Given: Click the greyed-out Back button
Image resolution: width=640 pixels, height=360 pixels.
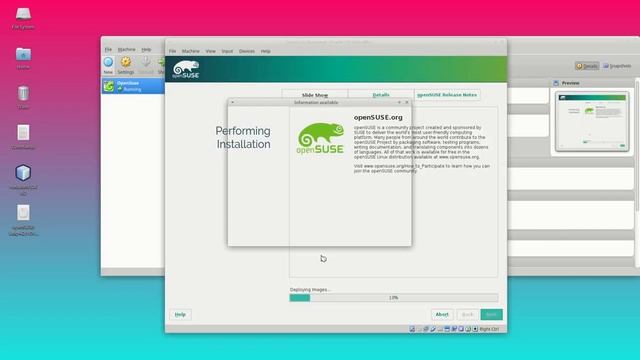Looking at the screenshot, I should pyautogui.click(x=467, y=314).
